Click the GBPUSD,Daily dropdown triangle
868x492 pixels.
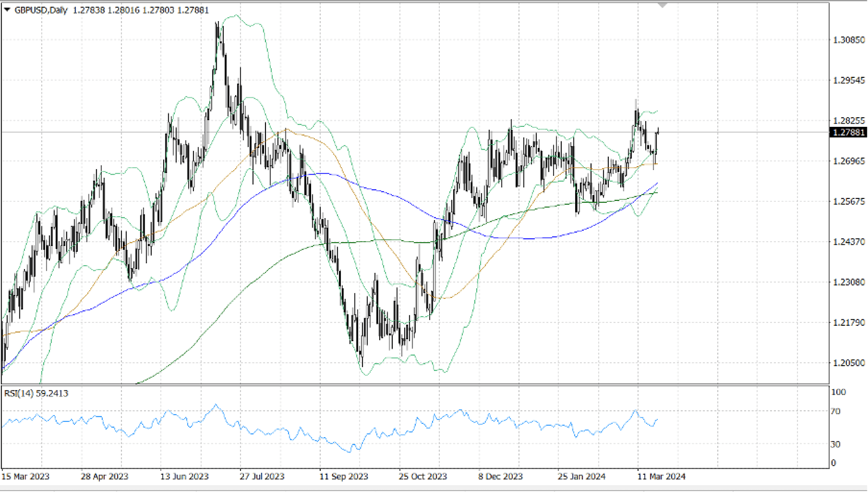point(7,10)
